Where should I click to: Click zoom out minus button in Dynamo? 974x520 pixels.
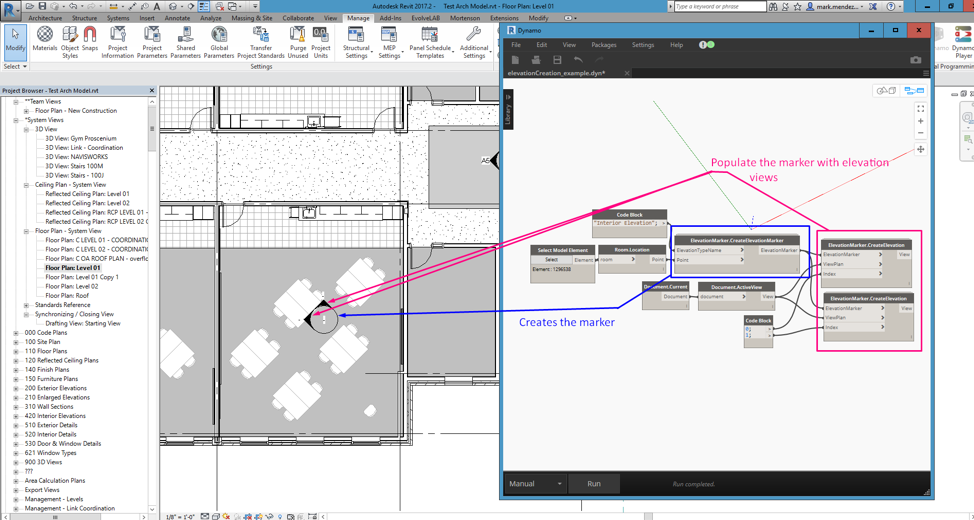click(921, 133)
